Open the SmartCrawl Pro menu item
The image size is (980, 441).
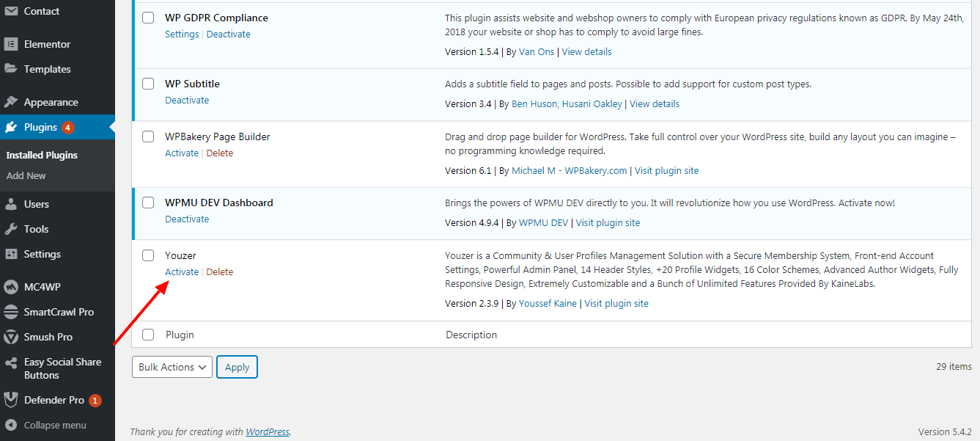57,312
